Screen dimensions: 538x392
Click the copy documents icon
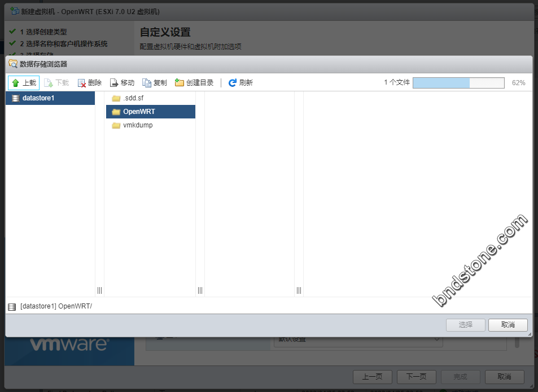147,83
